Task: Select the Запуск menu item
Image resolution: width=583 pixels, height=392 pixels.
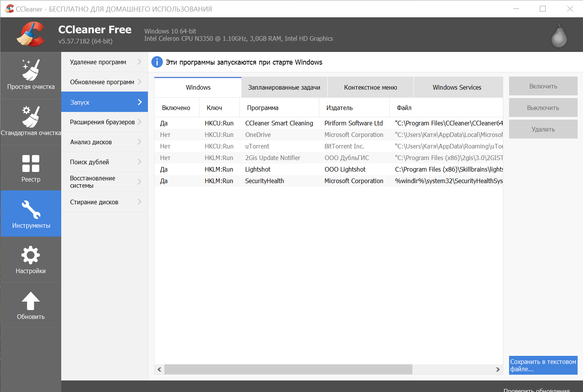Action: [x=104, y=102]
